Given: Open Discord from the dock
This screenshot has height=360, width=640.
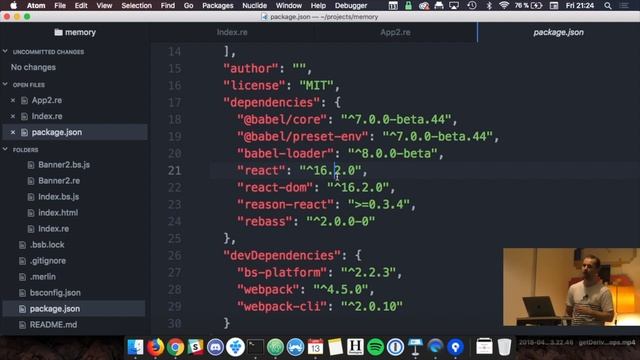Looking at the screenshot, I should click(x=215, y=347).
